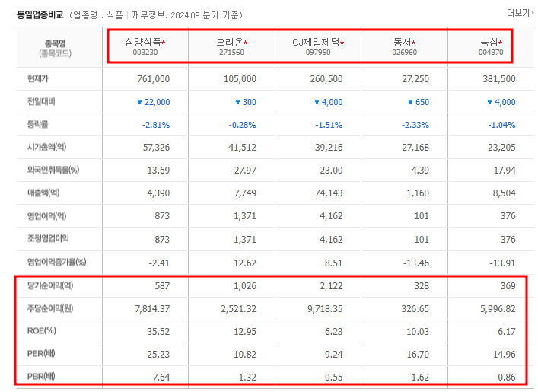Open the 삼양식품 stock link
This screenshot has width=538, height=392.
pyautogui.click(x=143, y=42)
